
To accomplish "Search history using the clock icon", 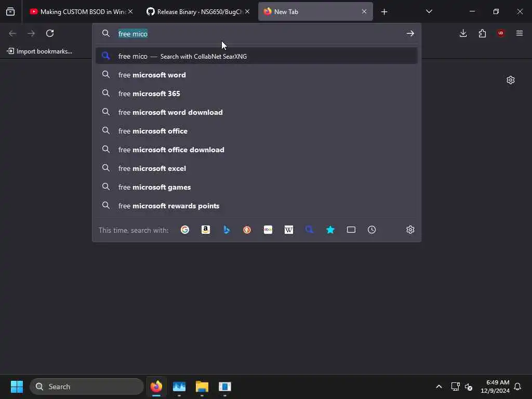I will (372, 230).
